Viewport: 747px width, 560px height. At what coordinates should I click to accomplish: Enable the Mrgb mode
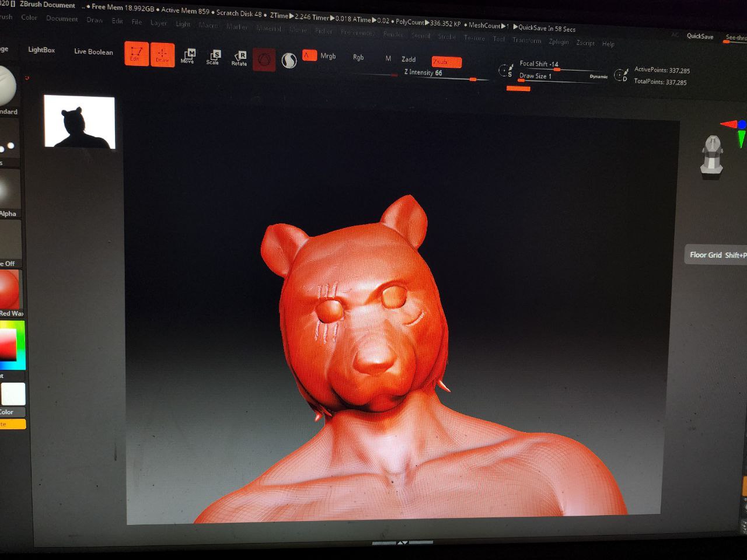click(328, 56)
